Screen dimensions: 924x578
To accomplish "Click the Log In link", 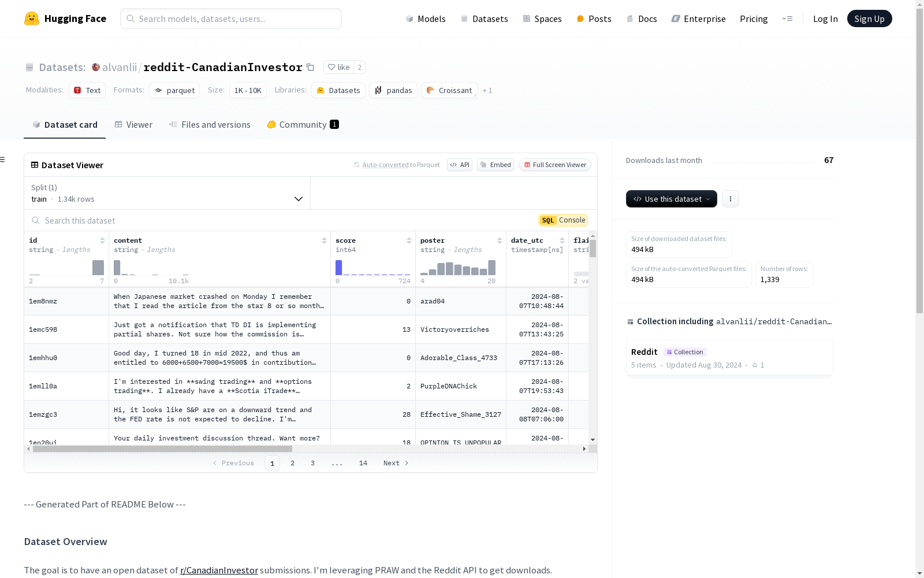I will [825, 18].
